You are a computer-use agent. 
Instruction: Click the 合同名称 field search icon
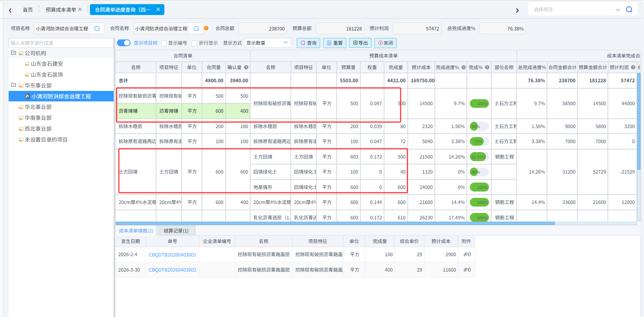196,29
